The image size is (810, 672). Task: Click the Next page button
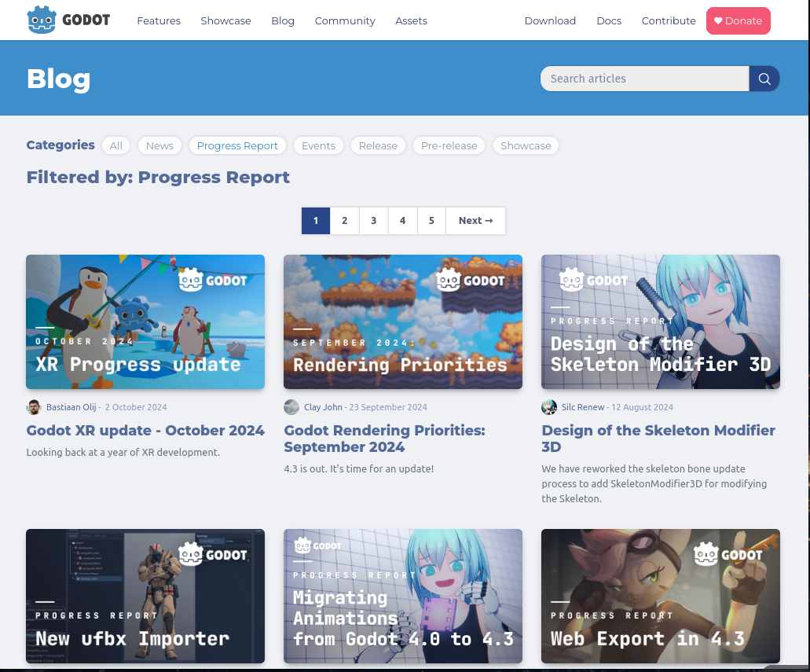pyautogui.click(x=476, y=221)
